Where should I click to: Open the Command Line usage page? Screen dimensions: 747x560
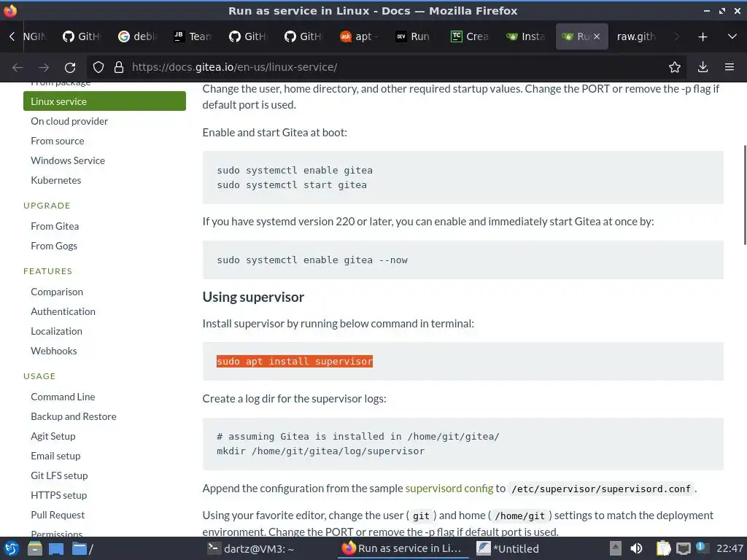pos(63,397)
